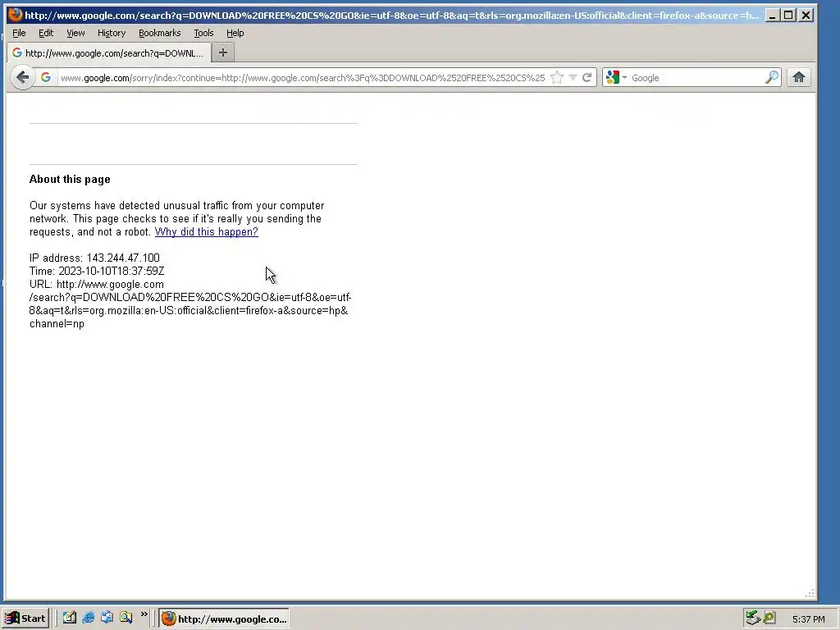Minimize the Firefox window
This screenshot has width=840, height=630.
772,15
